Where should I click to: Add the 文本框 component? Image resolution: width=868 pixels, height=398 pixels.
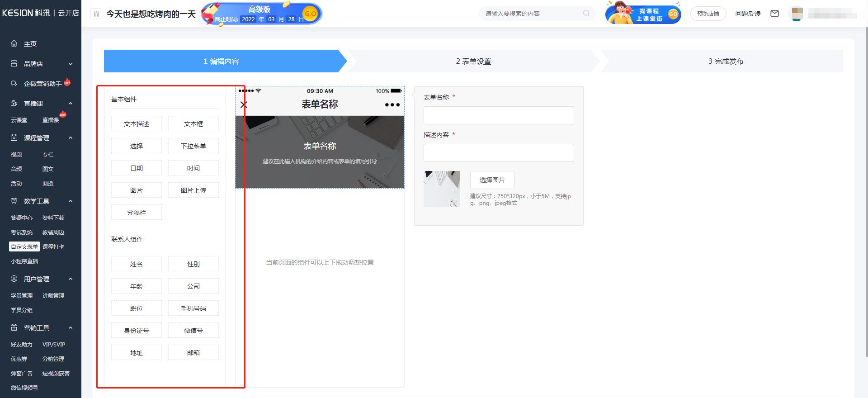(x=193, y=124)
